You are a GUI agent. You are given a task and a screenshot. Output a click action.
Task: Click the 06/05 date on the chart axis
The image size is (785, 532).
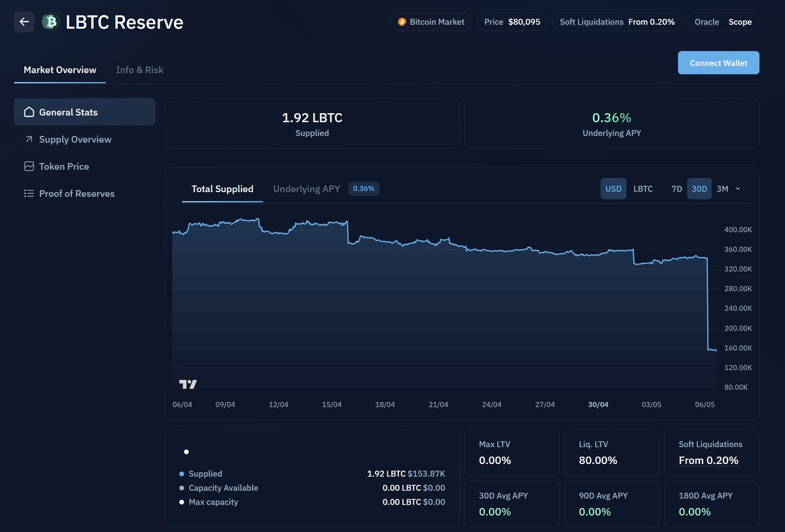tap(705, 405)
